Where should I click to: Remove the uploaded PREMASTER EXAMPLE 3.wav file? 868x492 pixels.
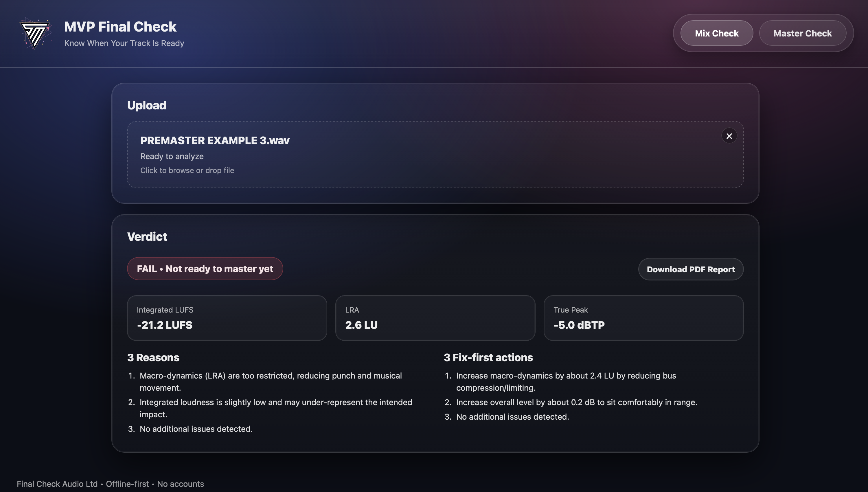tap(729, 136)
